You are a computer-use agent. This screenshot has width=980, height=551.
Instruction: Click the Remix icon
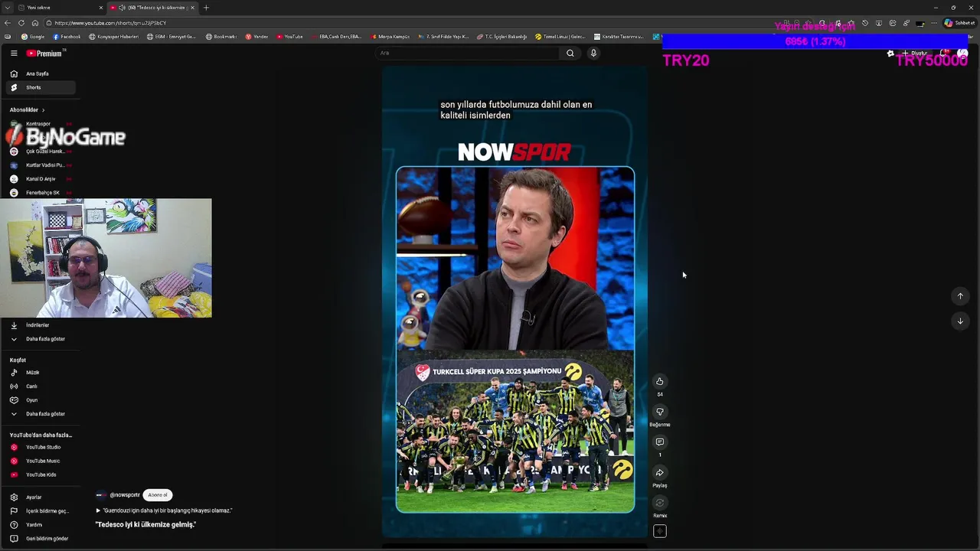659,503
